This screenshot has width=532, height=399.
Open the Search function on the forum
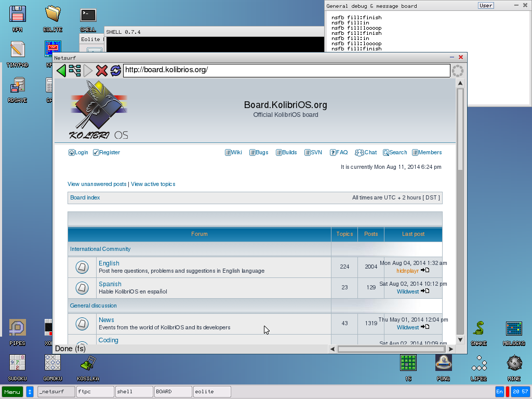tap(395, 152)
